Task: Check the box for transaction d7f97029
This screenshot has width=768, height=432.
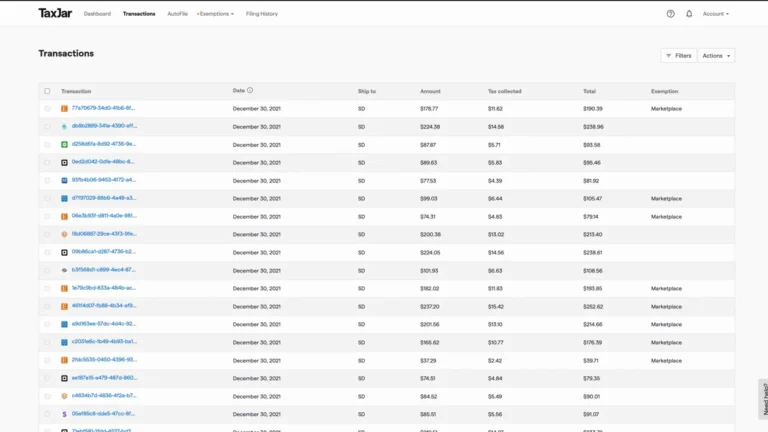Action: (47, 198)
